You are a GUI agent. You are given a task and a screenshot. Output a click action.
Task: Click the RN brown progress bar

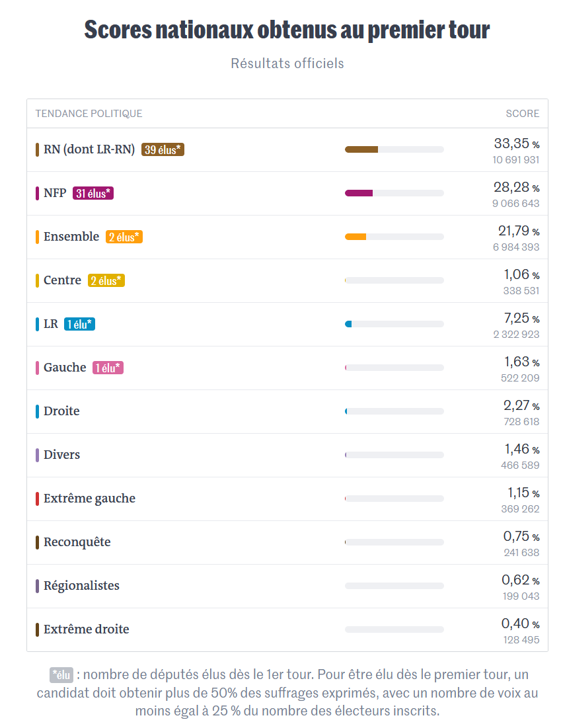pos(394,149)
